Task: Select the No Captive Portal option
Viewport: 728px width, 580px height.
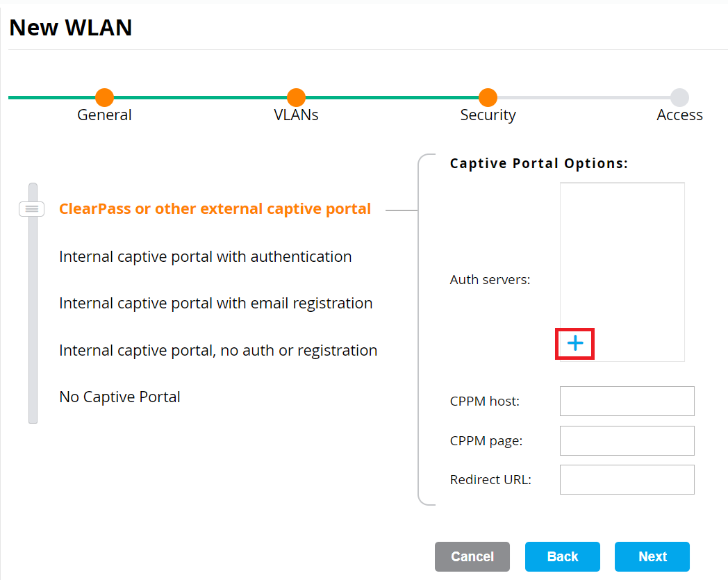Action: tap(119, 397)
